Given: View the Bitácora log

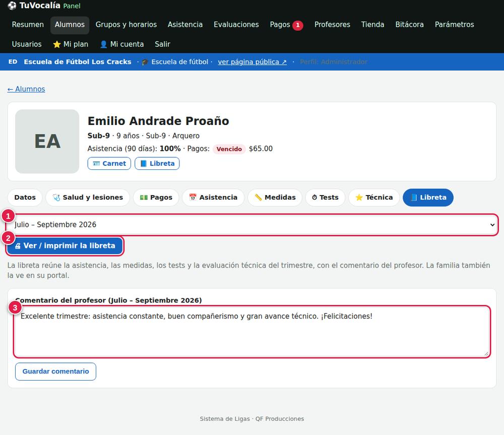Looking at the screenshot, I should pyautogui.click(x=409, y=25).
